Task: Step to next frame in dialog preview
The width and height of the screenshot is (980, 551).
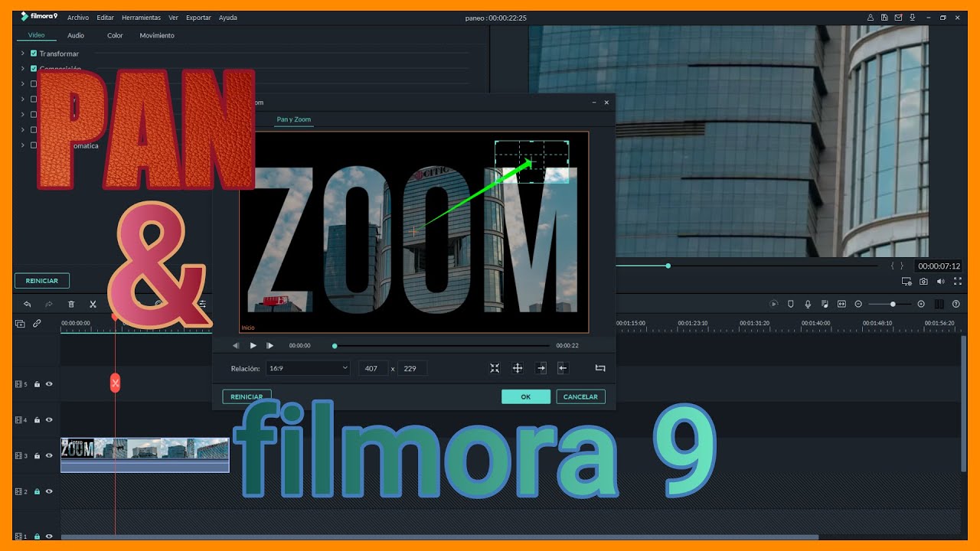Action: point(269,346)
